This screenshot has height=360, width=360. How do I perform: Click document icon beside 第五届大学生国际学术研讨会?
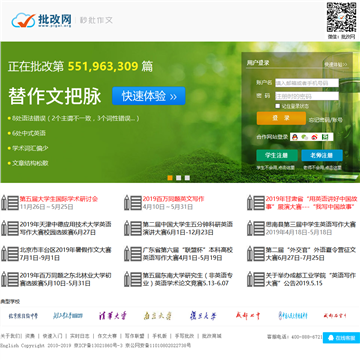pos(10,203)
